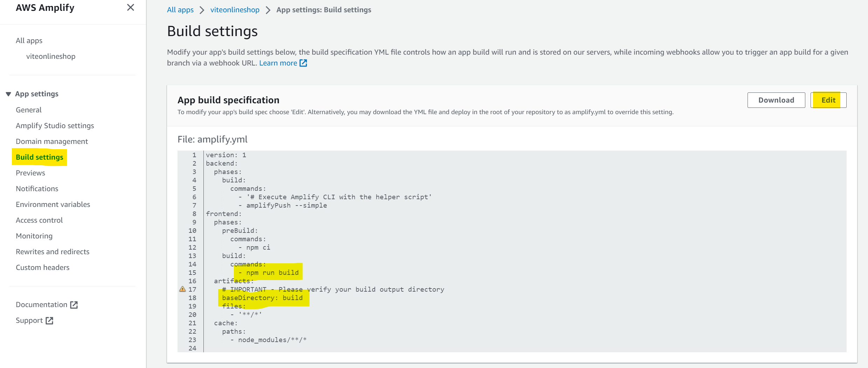
Task: Open Custom headers settings
Action: (43, 268)
